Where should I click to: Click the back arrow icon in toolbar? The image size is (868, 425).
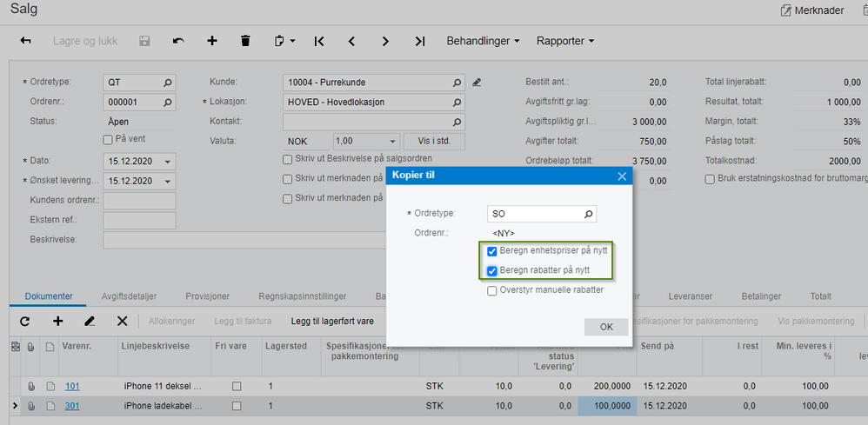click(x=25, y=41)
